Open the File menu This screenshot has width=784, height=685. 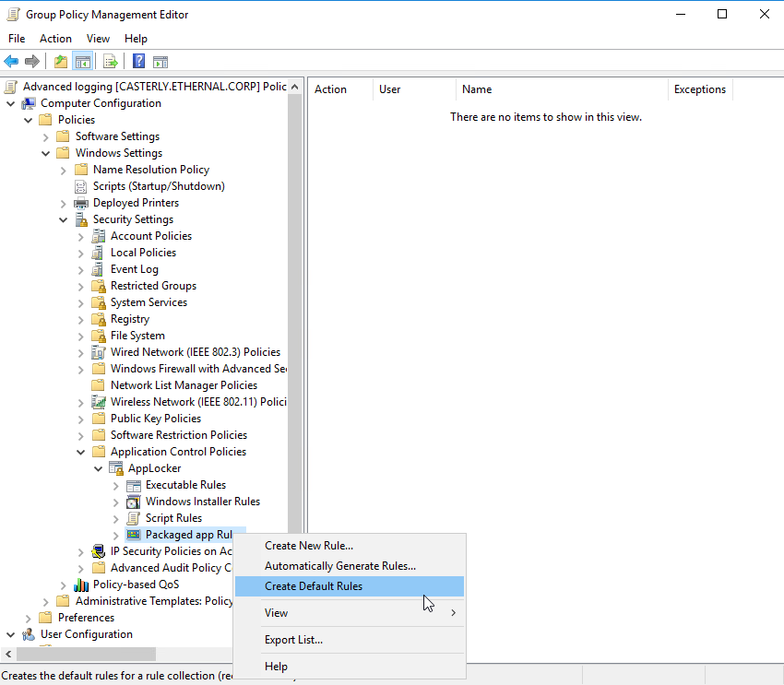tap(17, 39)
